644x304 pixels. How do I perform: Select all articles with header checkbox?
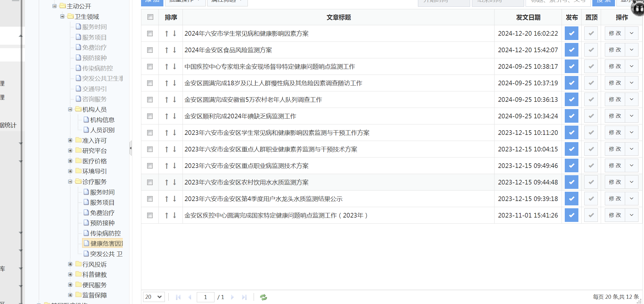(x=150, y=17)
